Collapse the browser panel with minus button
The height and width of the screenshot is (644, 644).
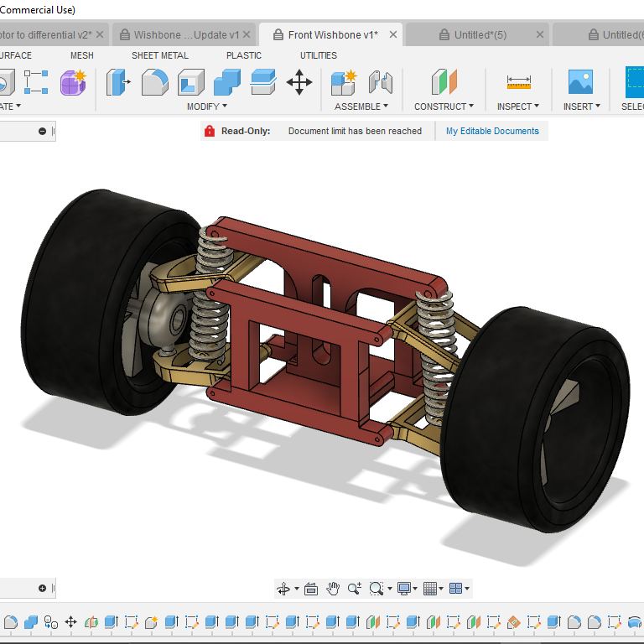point(42,131)
